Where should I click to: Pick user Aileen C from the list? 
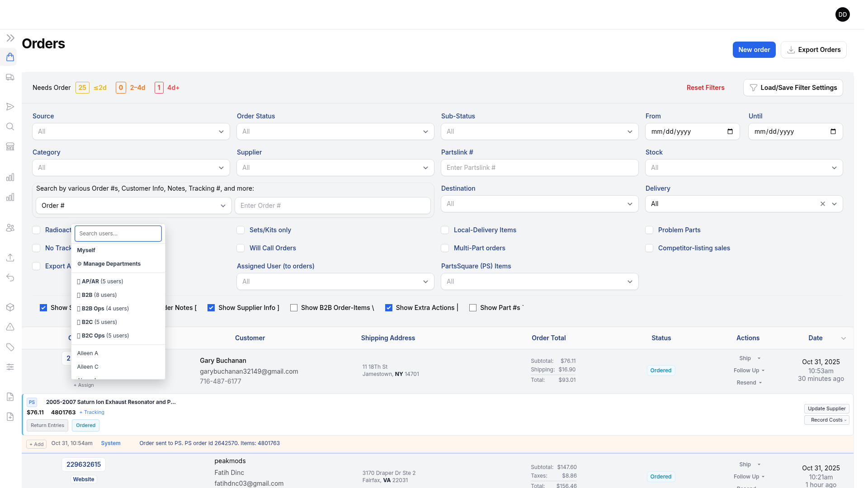(118, 367)
